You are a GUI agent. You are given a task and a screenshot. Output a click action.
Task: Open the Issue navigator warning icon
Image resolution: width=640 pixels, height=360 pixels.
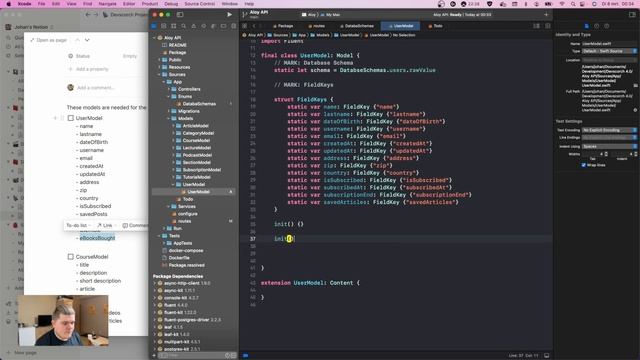[193, 26]
